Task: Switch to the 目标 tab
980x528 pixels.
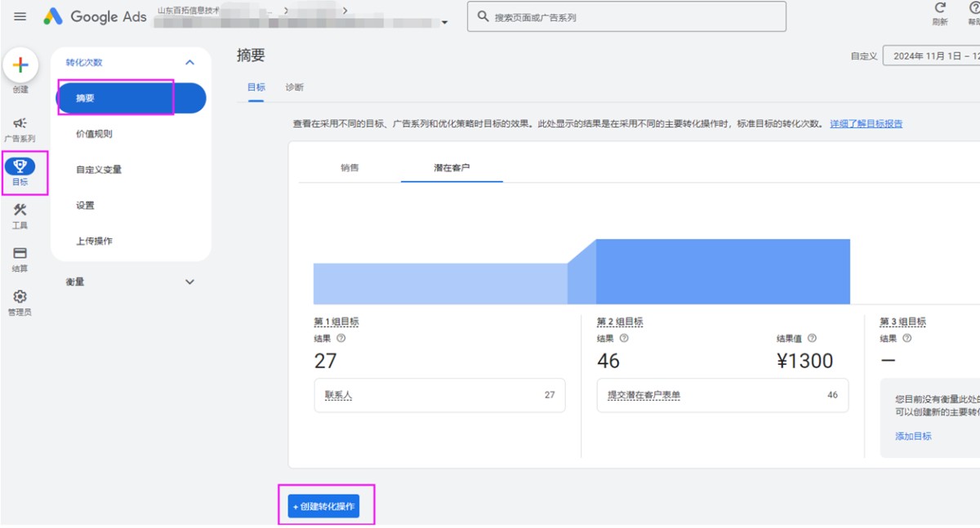Action: [256, 87]
